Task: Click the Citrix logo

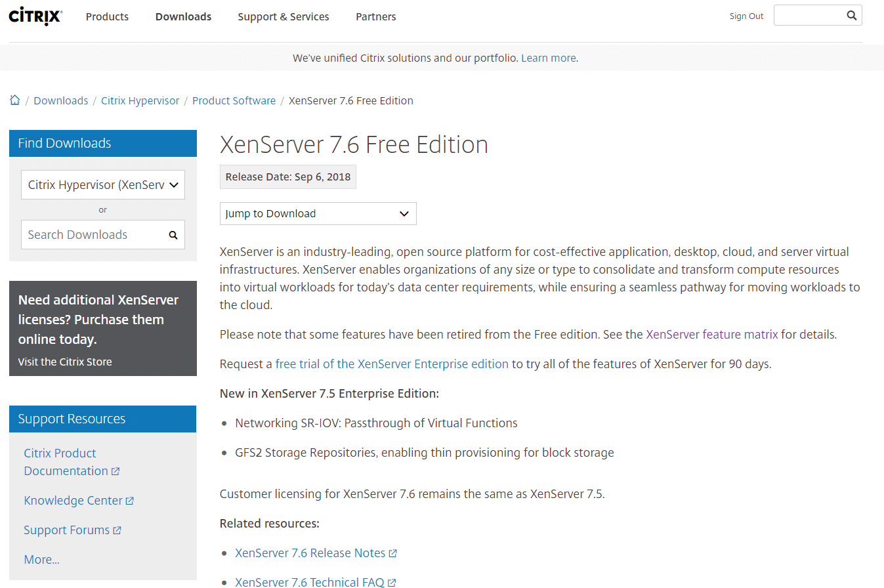Action: (x=35, y=16)
